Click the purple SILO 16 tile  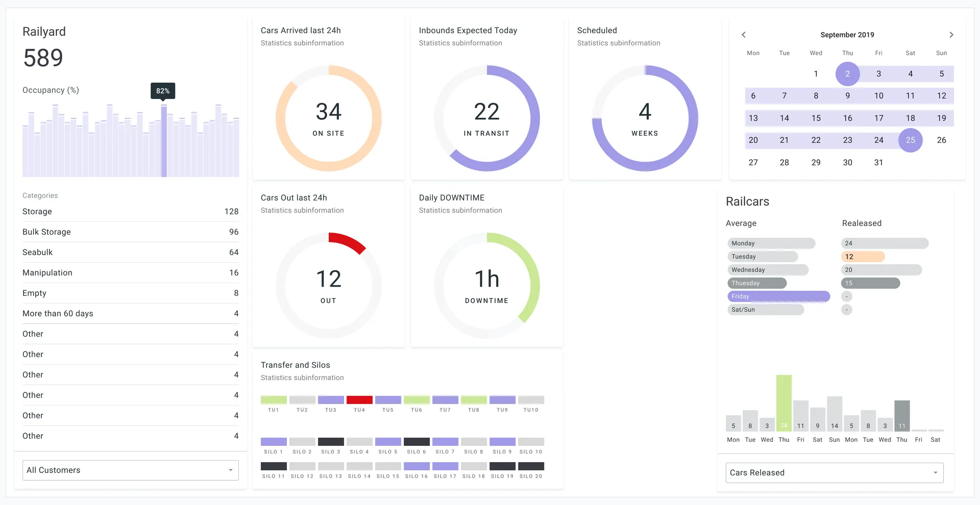tap(416, 466)
